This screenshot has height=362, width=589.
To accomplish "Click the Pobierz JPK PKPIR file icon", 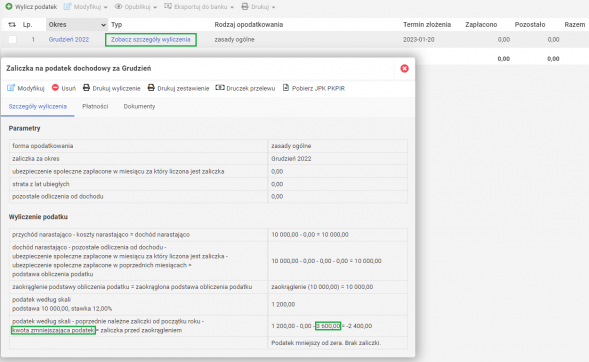I will pos(286,87).
